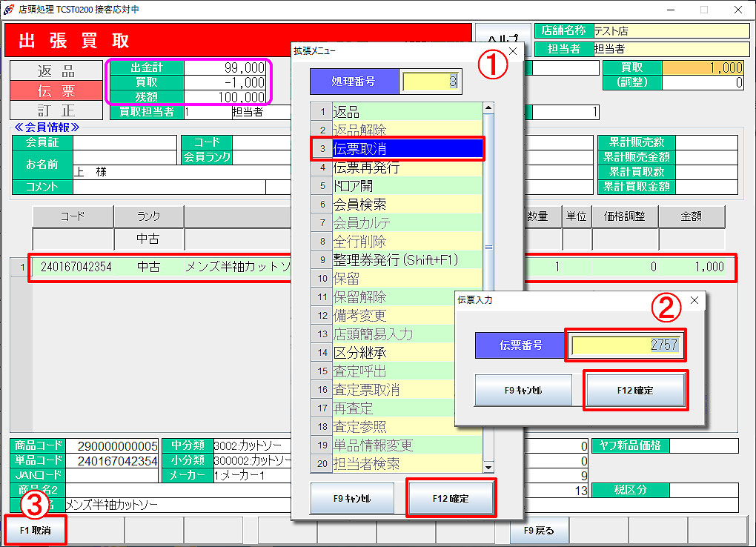Select 返品 entry in the extended menu
The height and width of the screenshot is (547, 756).
[407, 112]
